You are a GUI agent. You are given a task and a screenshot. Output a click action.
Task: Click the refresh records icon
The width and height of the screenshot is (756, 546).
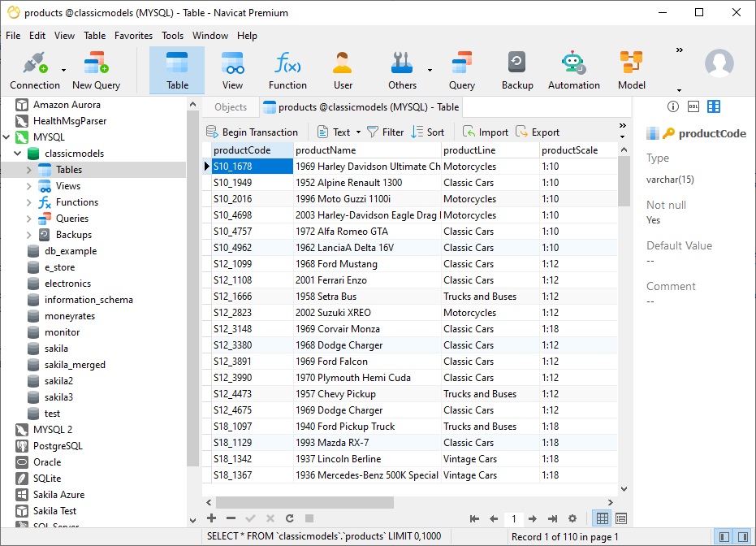click(289, 518)
